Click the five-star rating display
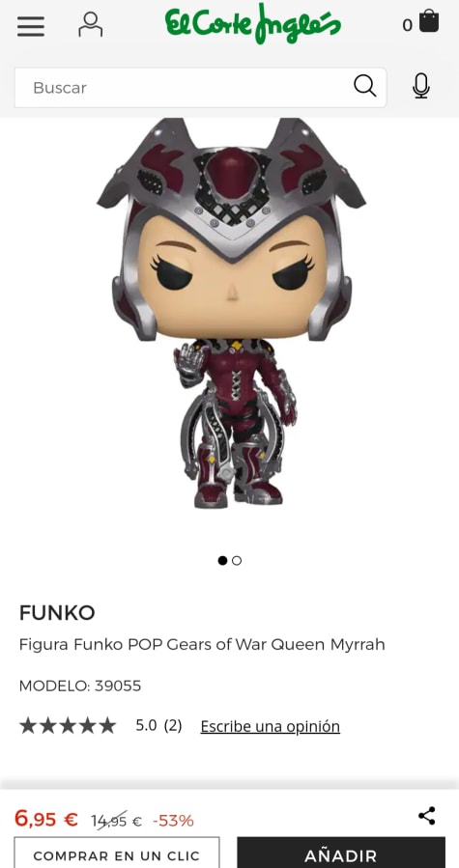Viewport: 459px width, 868px height. pos(68,726)
